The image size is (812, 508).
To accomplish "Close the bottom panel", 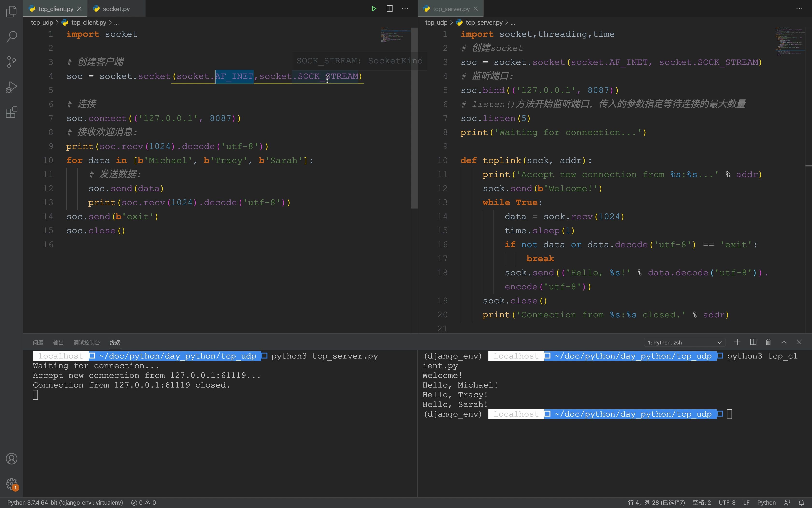I will click(799, 342).
